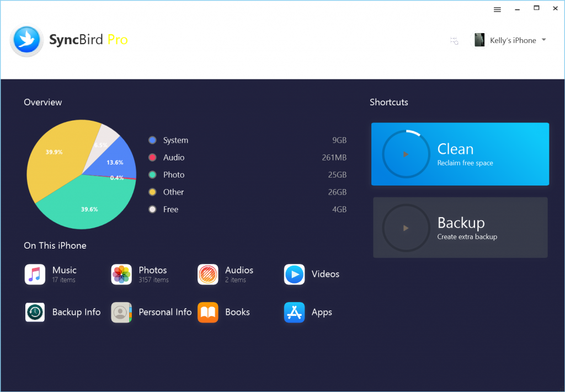Select the Audio legend label
Viewport: 565px width, 392px height.
(x=174, y=157)
